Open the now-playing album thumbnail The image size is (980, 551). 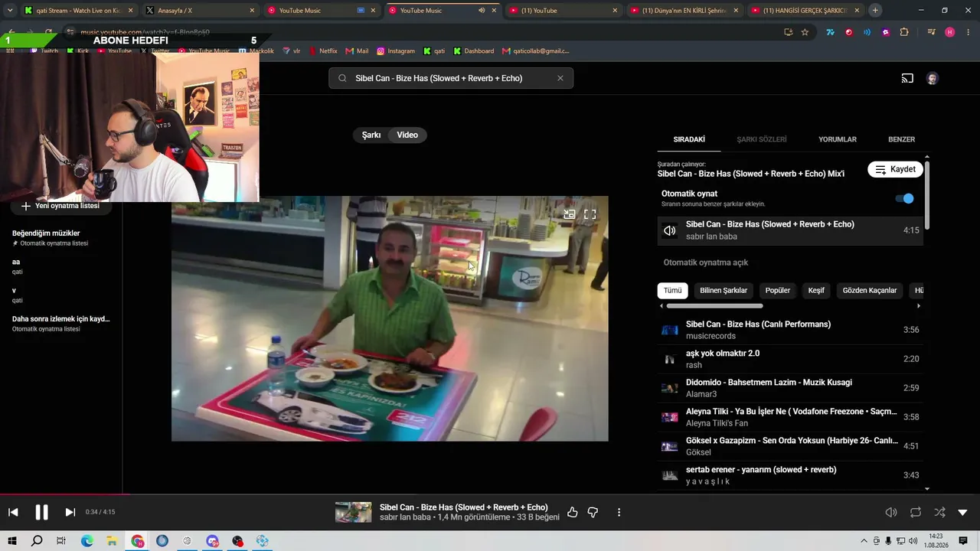pyautogui.click(x=353, y=512)
